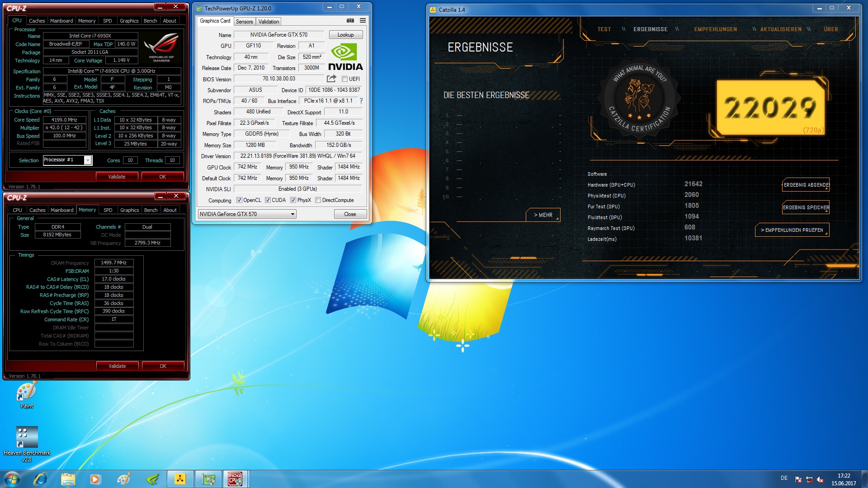This screenshot has height=488, width=868.
Task: Switch to ROG CPU-Z taskbar button
Action: (x=235, y=479)
